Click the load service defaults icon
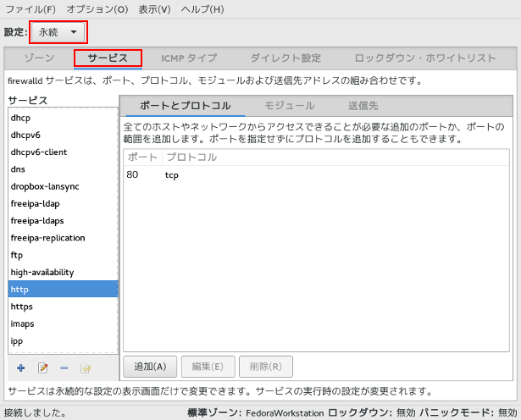 [85, 367]
